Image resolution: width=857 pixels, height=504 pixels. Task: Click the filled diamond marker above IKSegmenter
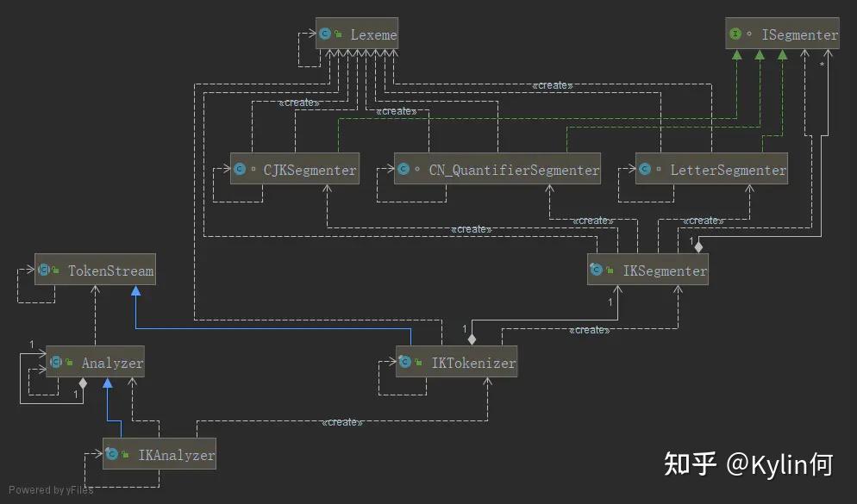tap(698, 247)
